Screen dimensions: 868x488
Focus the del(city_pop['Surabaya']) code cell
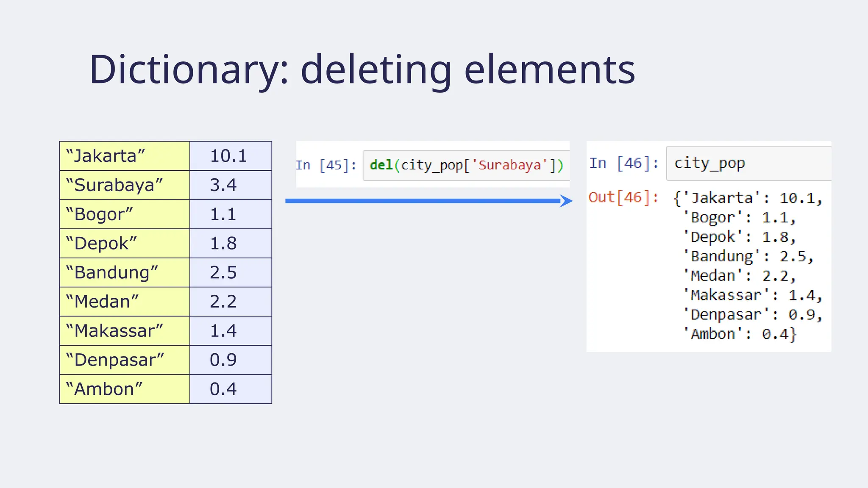[x=466, y=165]
